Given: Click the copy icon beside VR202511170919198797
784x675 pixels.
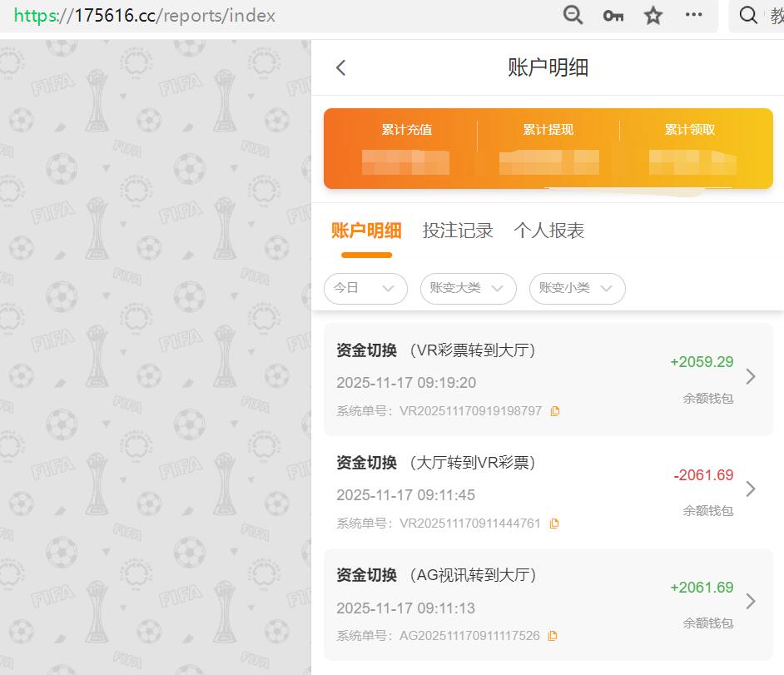Looking at the screenshot, I should pos(555,410).
